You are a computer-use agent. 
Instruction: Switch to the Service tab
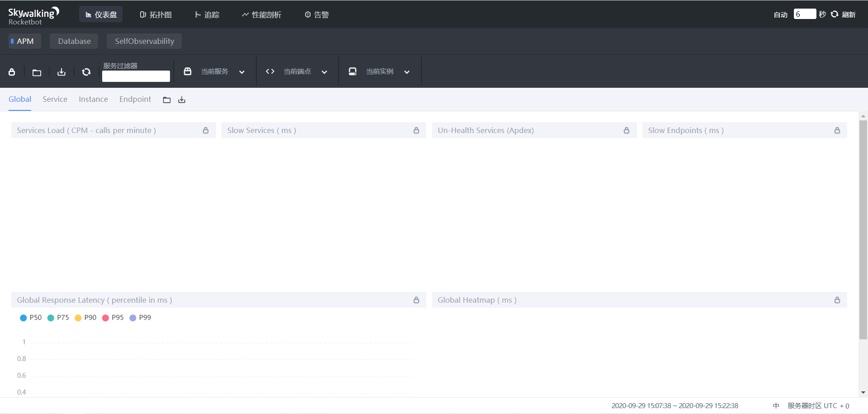[55, 99]
